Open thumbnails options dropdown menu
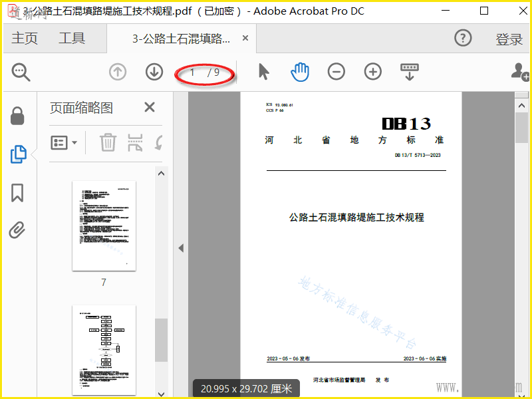The image size is (532, 399). click(x=64, y=142)
